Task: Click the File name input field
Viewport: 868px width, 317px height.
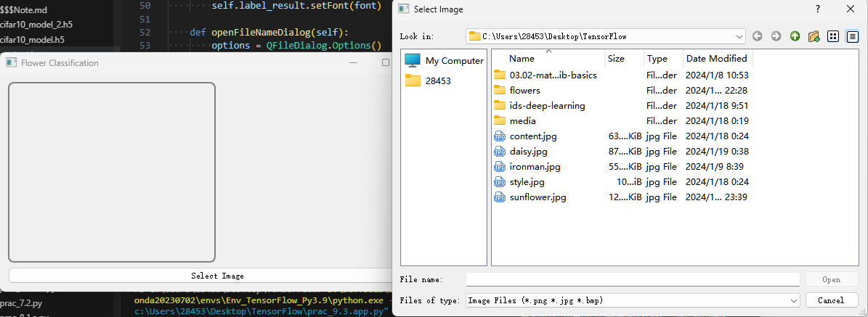Action: point(633,279)
